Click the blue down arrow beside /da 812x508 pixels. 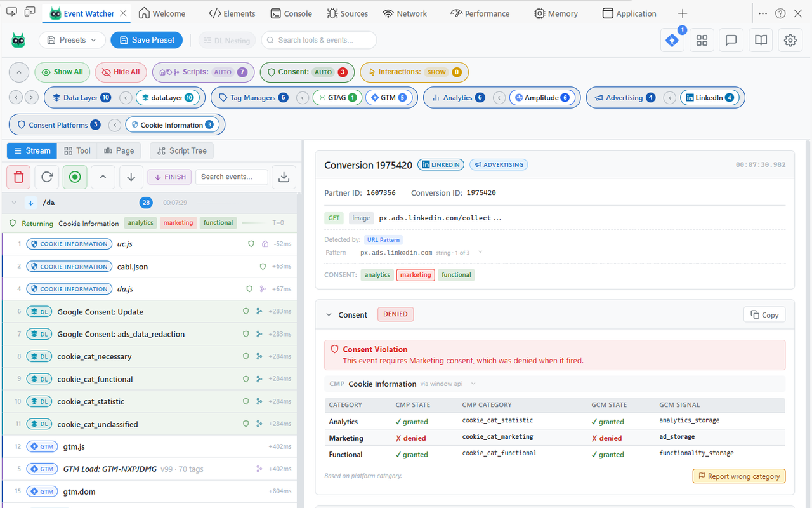pyautogui.click(x=30, y=203)
